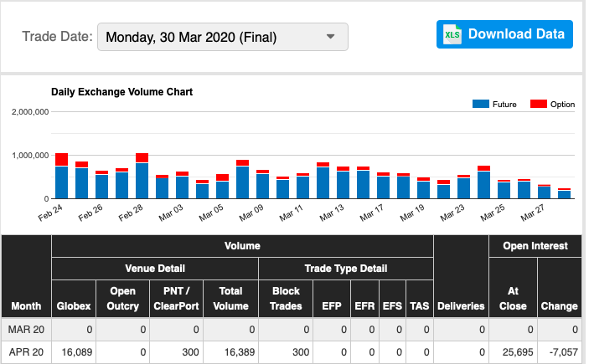Click the Deliveries column header
Screen dimensions: 589x364
pos(461,305)
